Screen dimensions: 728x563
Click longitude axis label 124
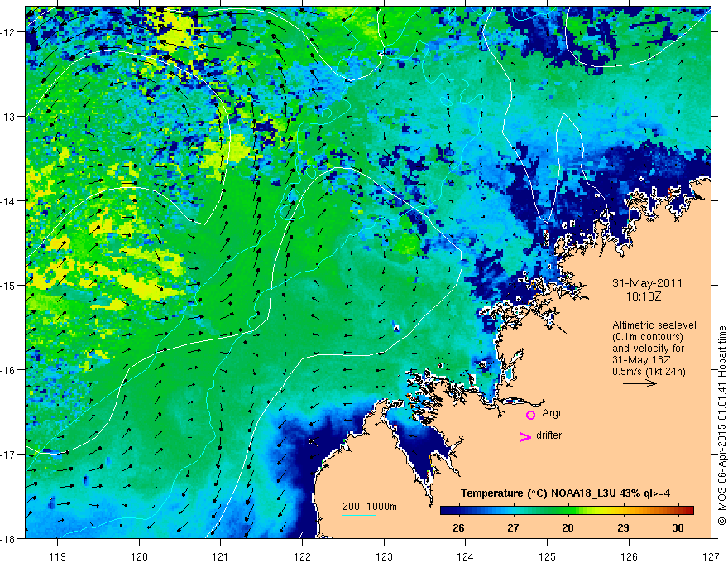(x=466, y=556)
